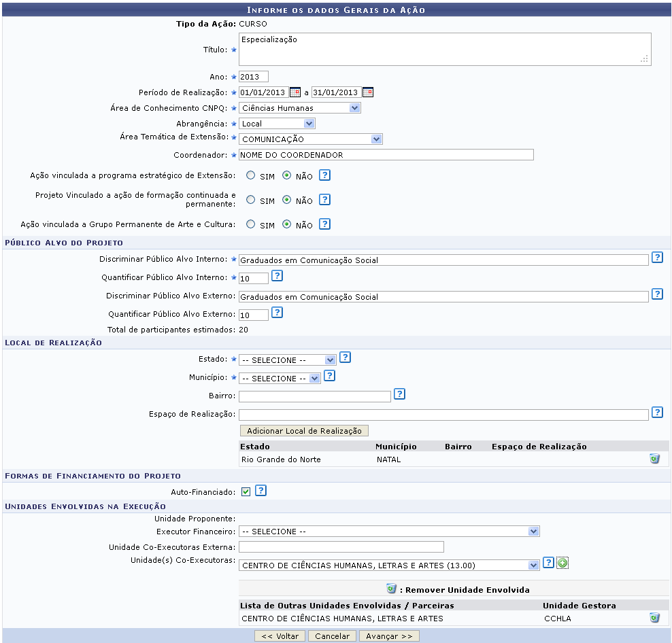The image size is (672, 643).
Task: Toggle the Auto-Financiado checkbox
Action: point(246,491)
